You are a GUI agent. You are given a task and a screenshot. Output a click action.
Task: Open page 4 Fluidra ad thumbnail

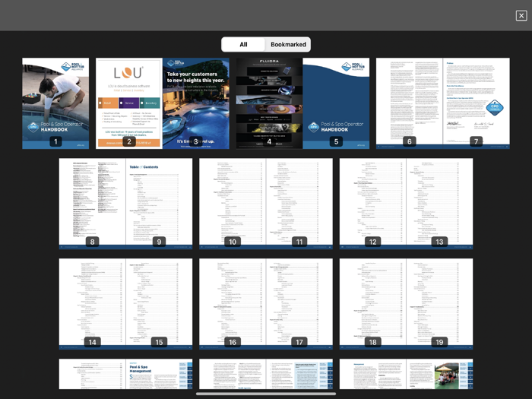click(269, 103)
